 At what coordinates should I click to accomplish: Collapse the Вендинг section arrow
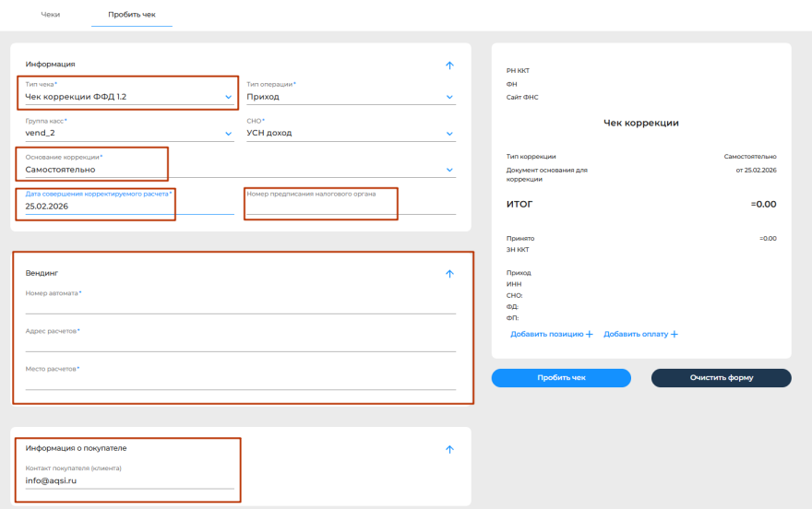(449, 274)
